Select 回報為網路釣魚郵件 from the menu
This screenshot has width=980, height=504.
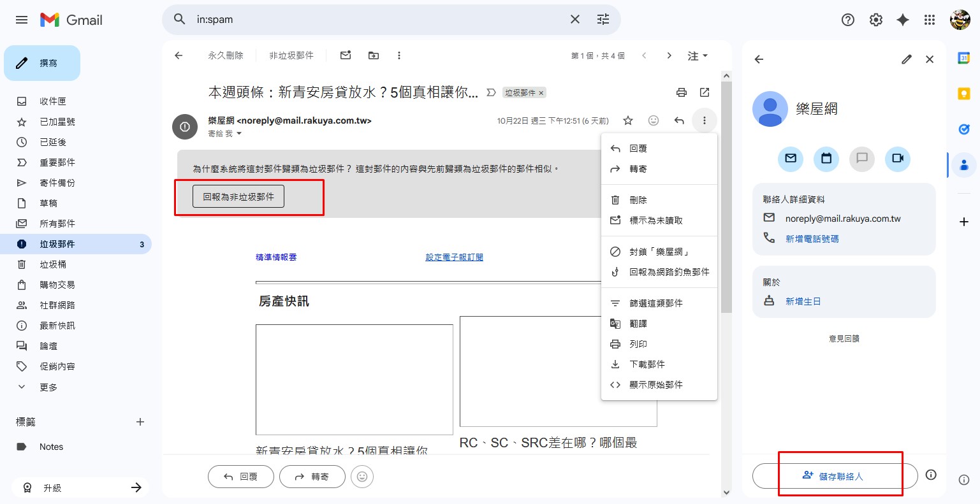[x=669, y=272]
